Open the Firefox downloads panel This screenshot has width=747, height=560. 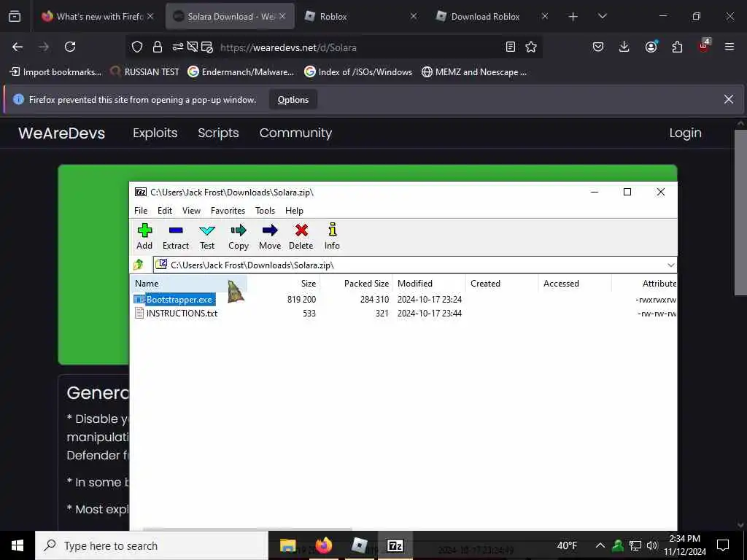click(624, 47)
